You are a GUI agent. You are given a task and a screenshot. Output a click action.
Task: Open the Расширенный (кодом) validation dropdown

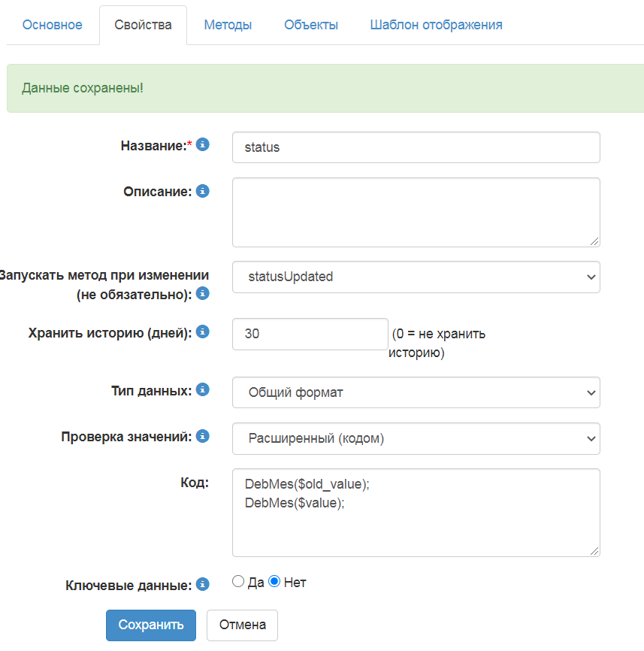[416, 439]
